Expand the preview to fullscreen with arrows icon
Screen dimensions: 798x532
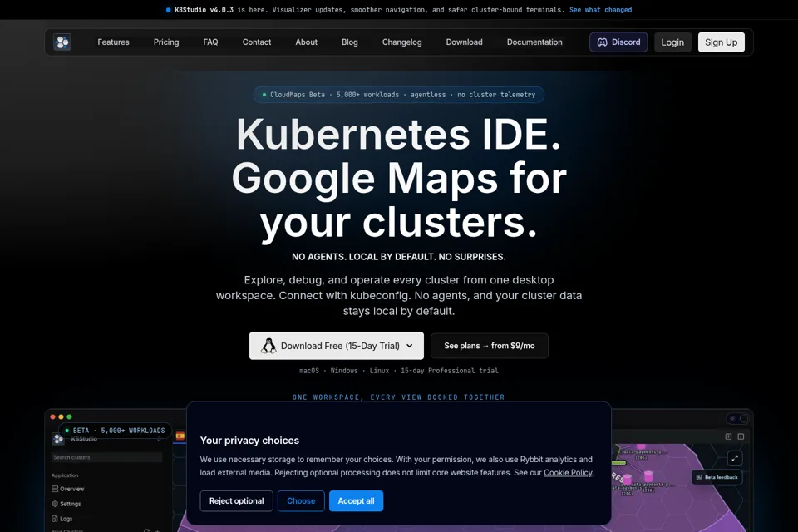[734, 458]
